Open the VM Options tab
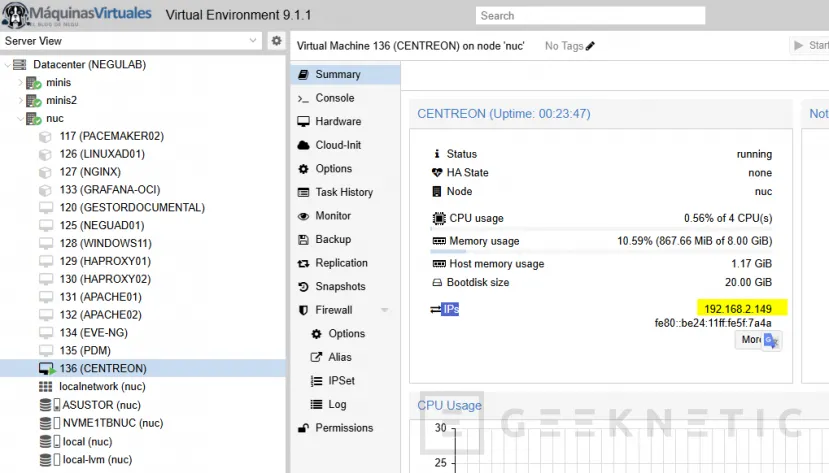 [x=345, y=169]
